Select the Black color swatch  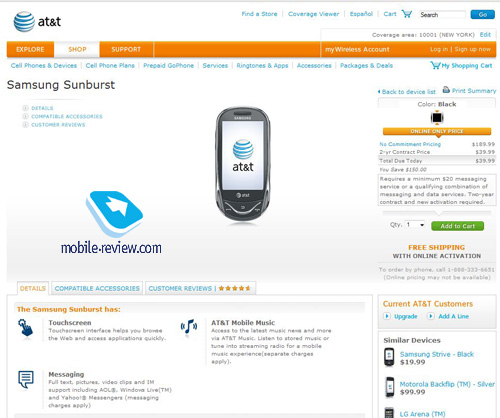(437, 118)
